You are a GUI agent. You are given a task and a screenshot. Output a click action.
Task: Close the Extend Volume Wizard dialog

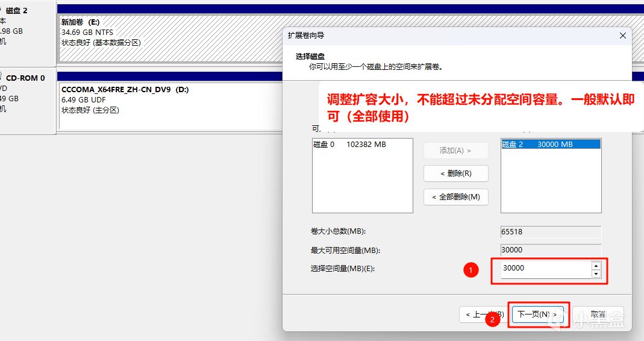coord(623,36)
